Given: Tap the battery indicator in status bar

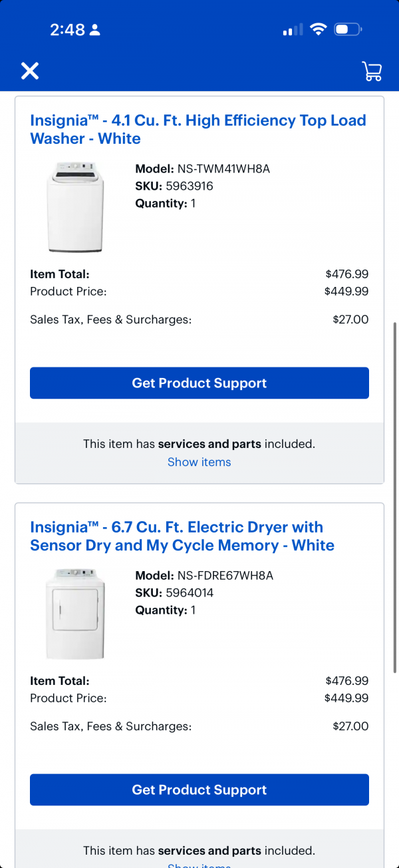Looking at the screenshot, I should [x=347, y=29].
